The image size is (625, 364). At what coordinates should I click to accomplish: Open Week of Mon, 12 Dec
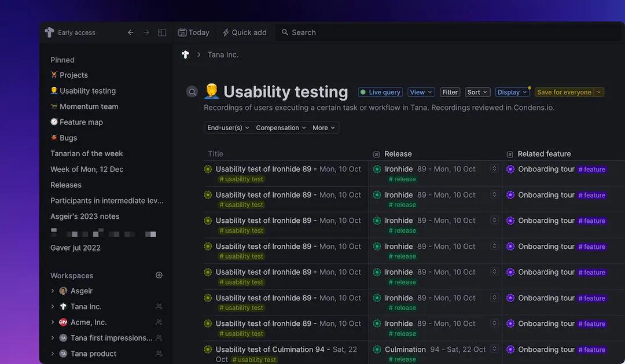pyautogui.click(x=87, y=169)
